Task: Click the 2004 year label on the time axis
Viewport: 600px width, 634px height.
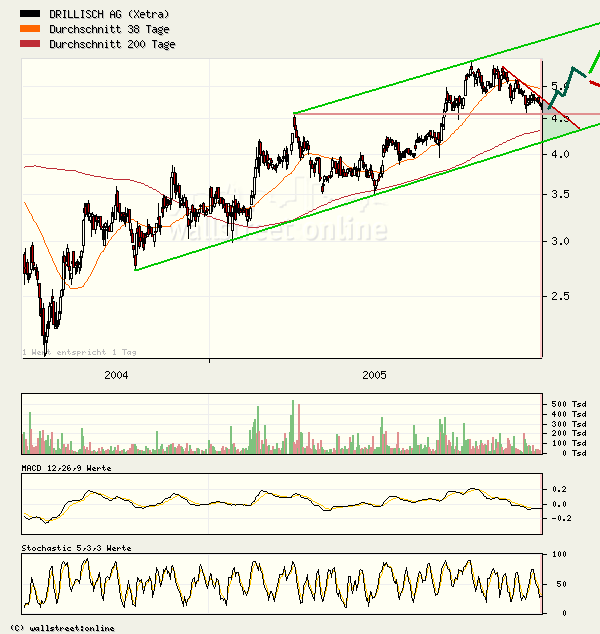Action: click(116, 375)
